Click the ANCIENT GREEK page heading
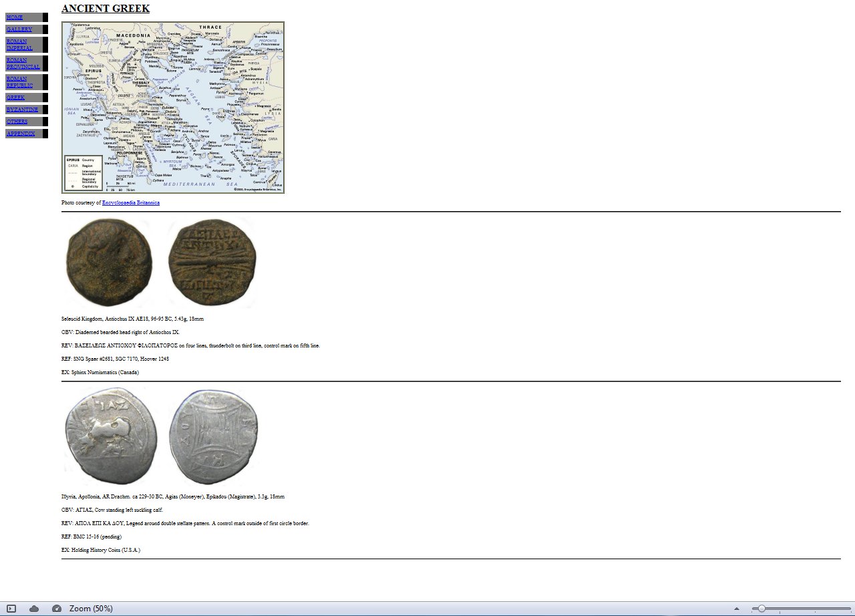 point(106,9)
